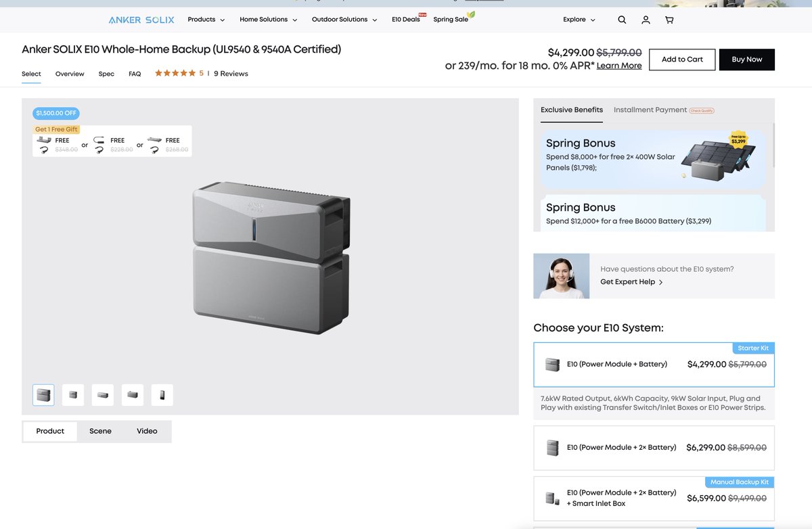The height and width of the screenshot is (529, 812).
Task: Click the $348.00 free gift item
Action: [58, 145]
